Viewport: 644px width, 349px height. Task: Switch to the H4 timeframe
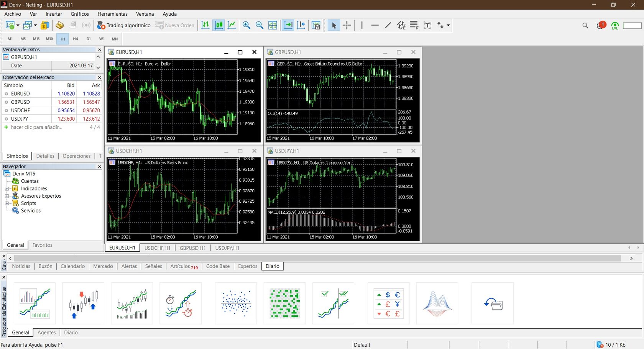[x=75, y=39]
